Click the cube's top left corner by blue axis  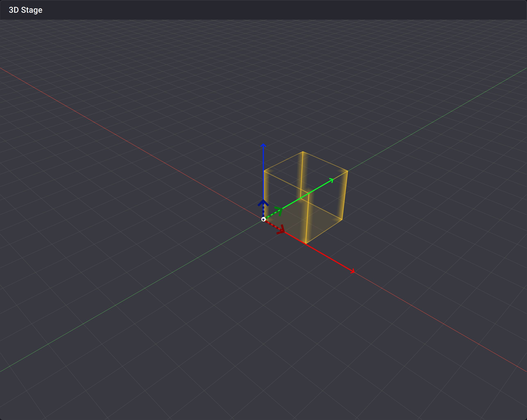tap(264, 170)
